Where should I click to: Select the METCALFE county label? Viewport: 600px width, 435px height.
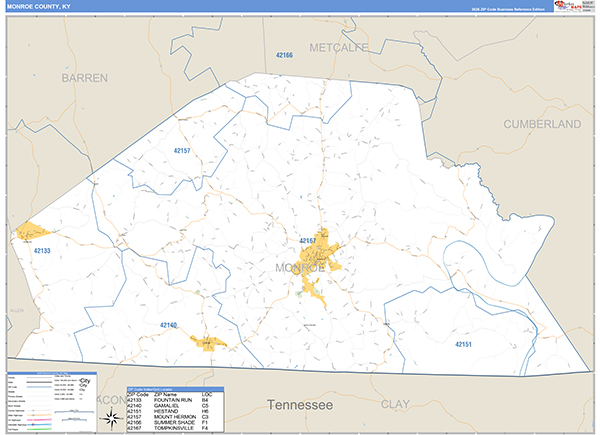coord(339,47)
